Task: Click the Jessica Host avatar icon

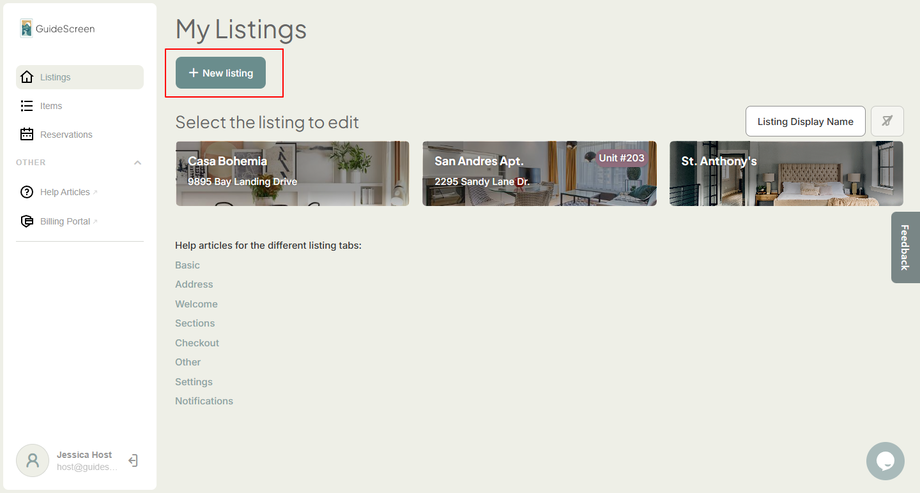Action: [32, 461]
